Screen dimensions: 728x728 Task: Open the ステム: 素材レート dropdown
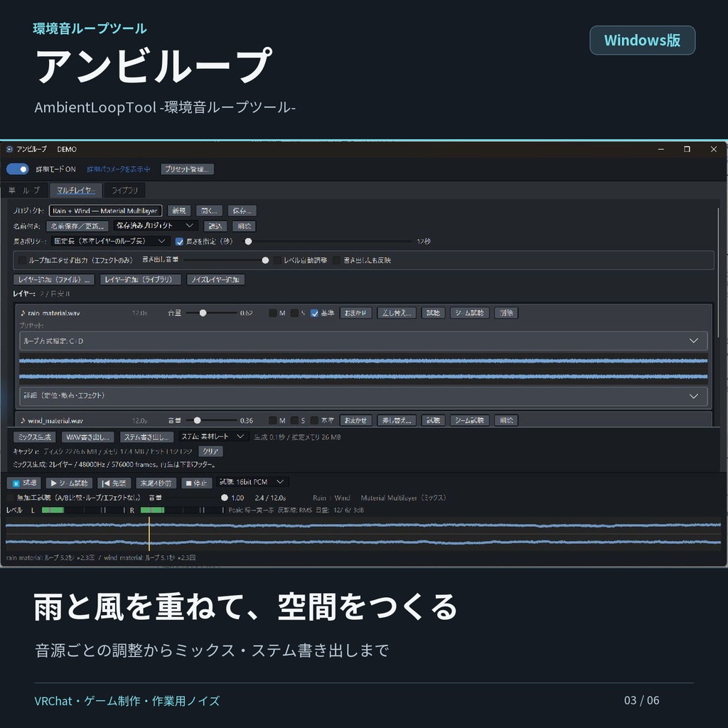[x=213, y=437]
